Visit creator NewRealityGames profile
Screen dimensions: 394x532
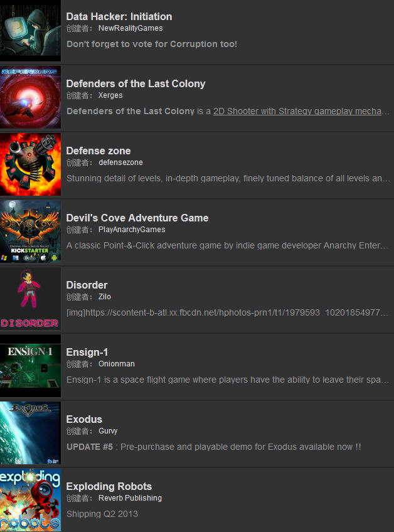pyautogui.click(x=130, y=28)
